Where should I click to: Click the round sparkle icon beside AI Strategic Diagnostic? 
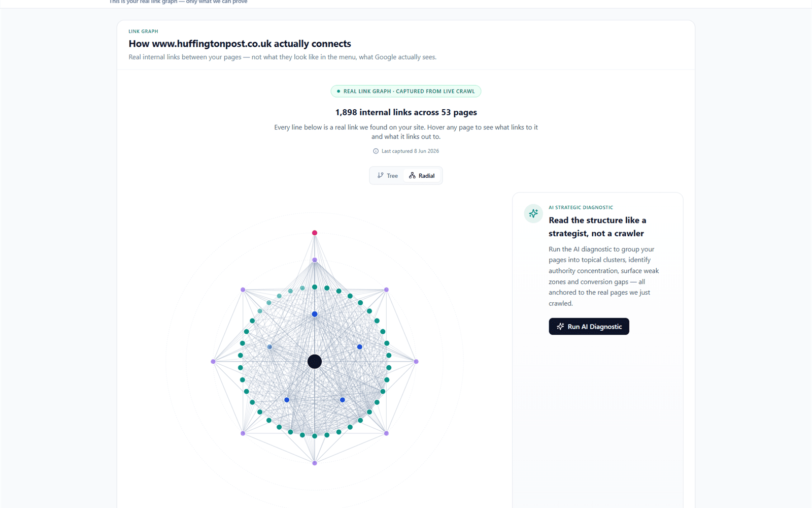click(533, 213)
